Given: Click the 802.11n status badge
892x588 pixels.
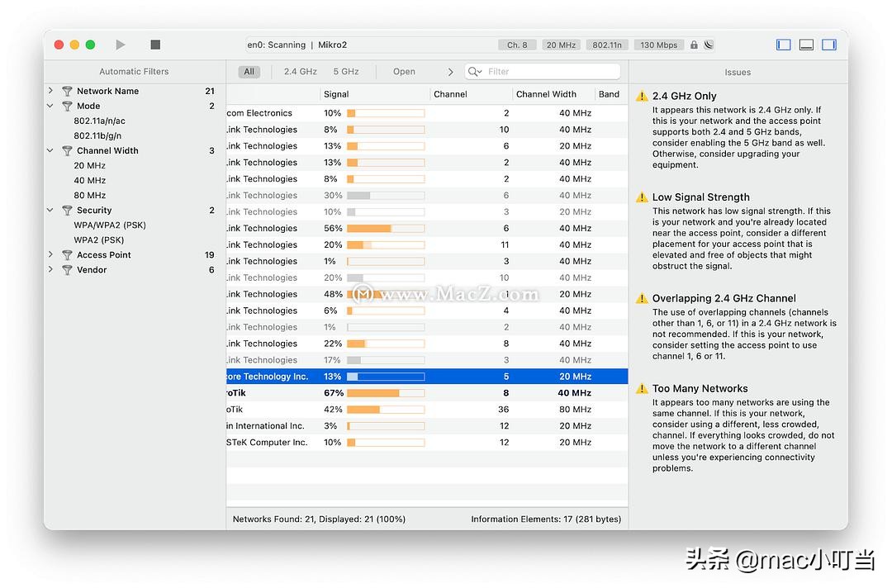Looking at the screenshot, I should (607, 45).
